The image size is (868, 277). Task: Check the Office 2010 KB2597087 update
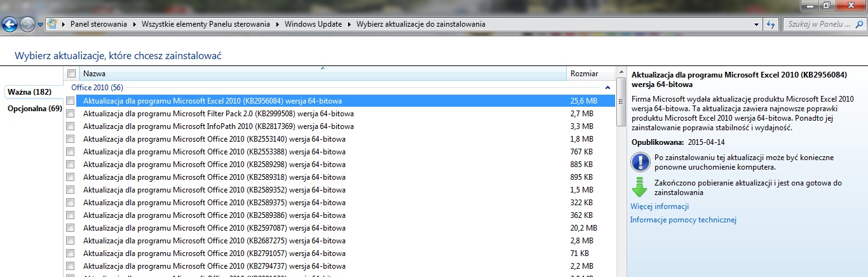71,227
